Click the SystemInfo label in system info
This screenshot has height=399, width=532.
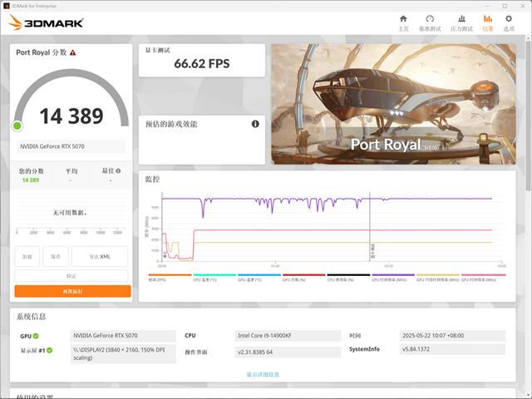364,349
